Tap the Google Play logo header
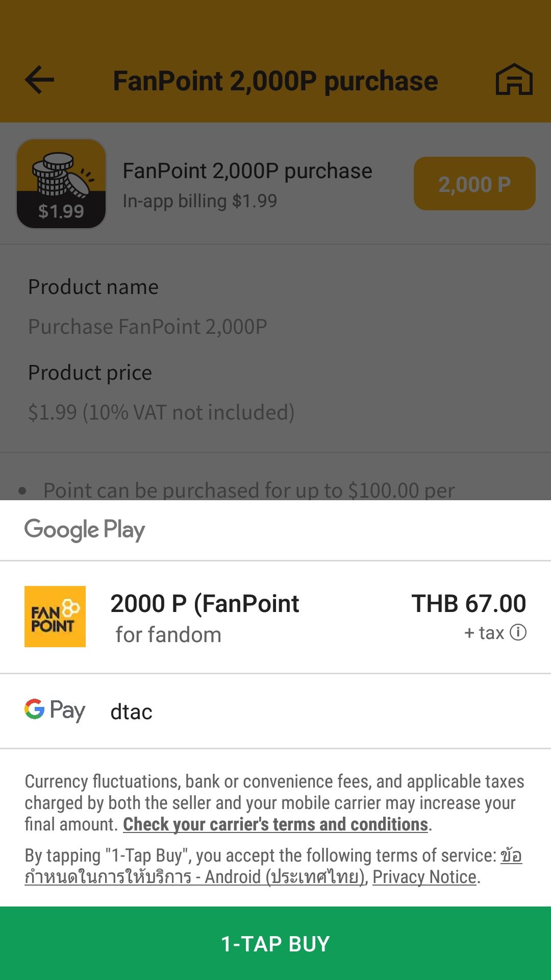This screenshot has height=980, width=551. click(x=85, y=530)
